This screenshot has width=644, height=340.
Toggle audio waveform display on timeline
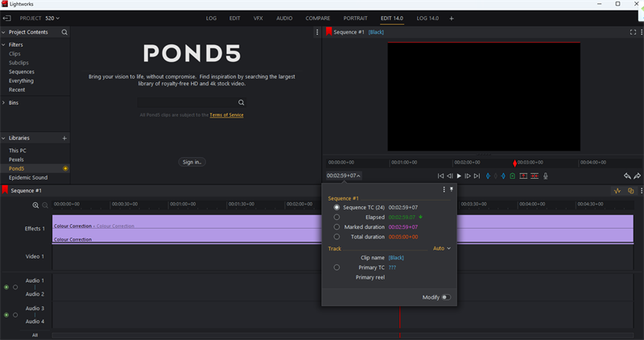click(x=617, y=191)
